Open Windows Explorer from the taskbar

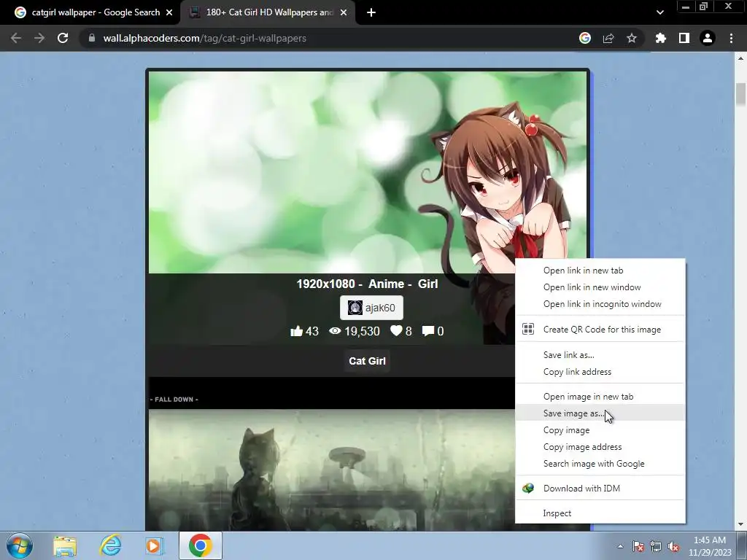click(65, 545)
